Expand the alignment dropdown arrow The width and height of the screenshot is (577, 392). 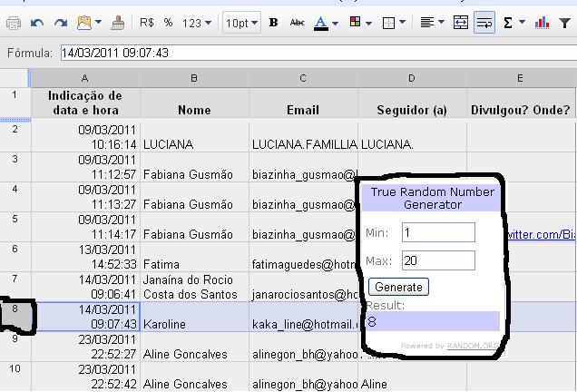click(x=441, y=23)
